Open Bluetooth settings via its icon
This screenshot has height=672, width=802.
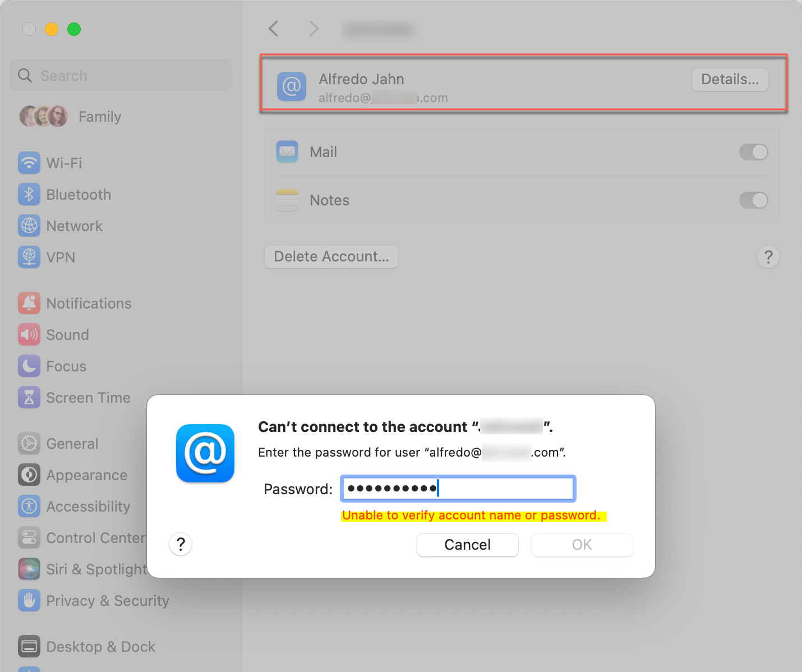pos(29,194)
